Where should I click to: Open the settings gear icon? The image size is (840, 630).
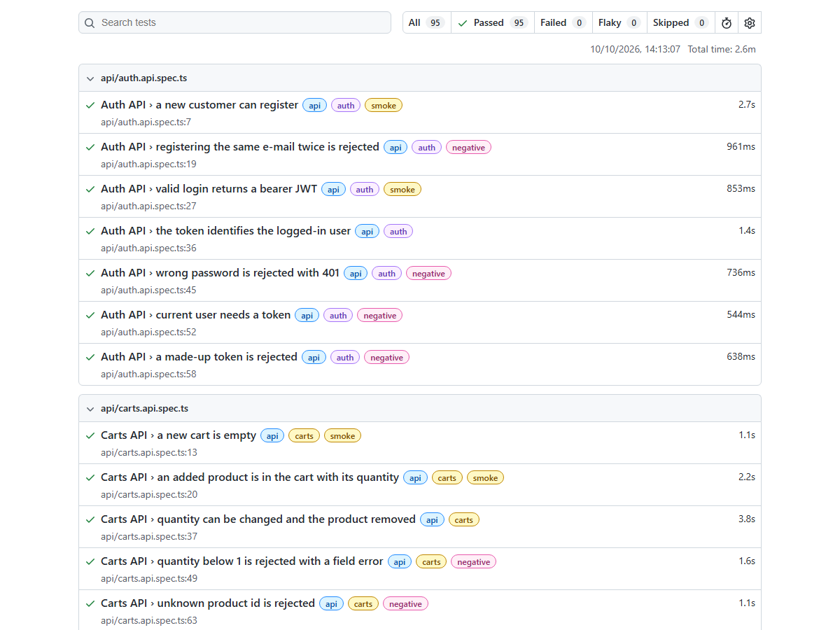click(750, 22)
